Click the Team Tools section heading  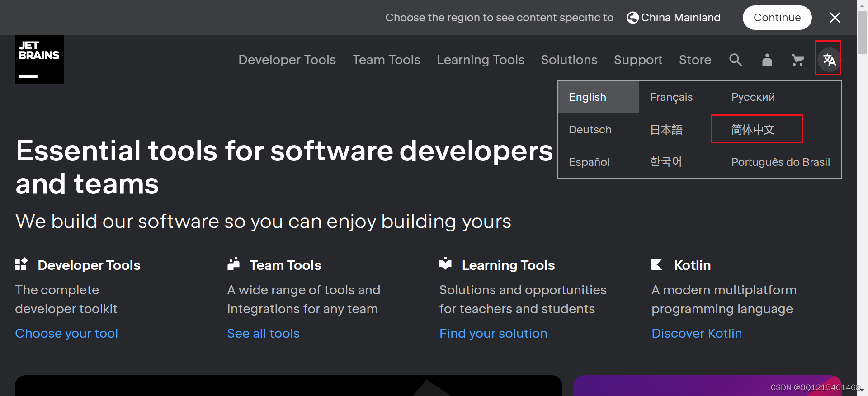[285, 265]
